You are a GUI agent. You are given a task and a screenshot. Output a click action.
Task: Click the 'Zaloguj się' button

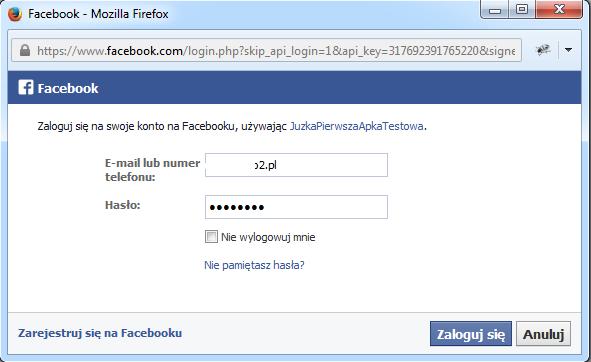471,334
